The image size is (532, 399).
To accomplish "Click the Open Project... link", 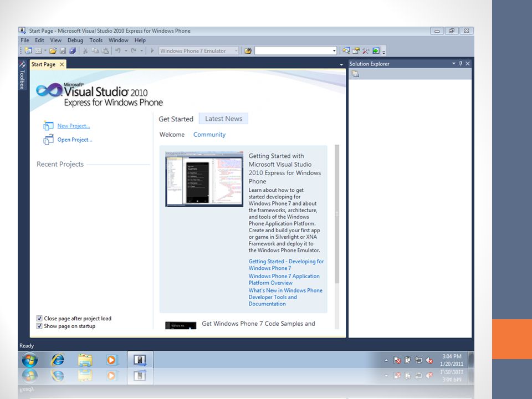I will (x=75, y=140).
